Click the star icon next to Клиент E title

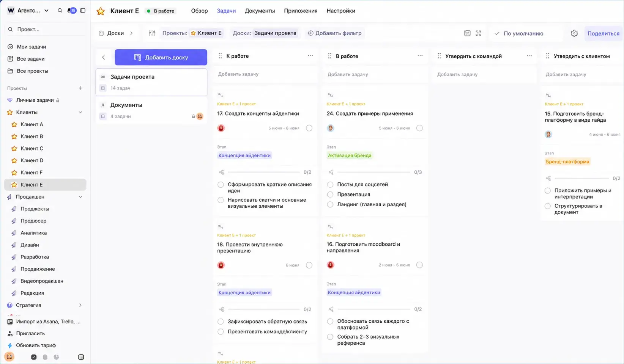click(x=101, y=11)
